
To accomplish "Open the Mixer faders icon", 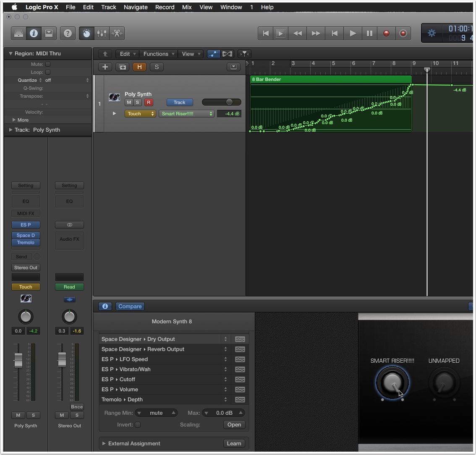I will click(102, 34).
